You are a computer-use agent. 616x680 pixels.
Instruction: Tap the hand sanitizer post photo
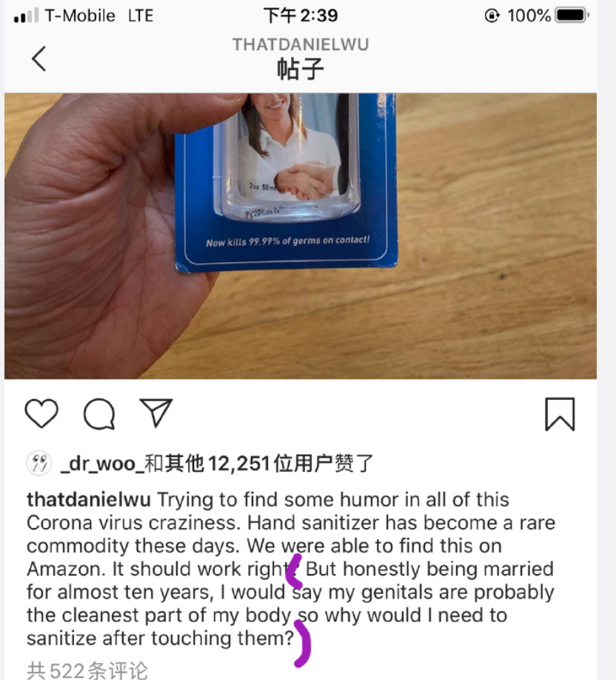click(x=301, y=236)
